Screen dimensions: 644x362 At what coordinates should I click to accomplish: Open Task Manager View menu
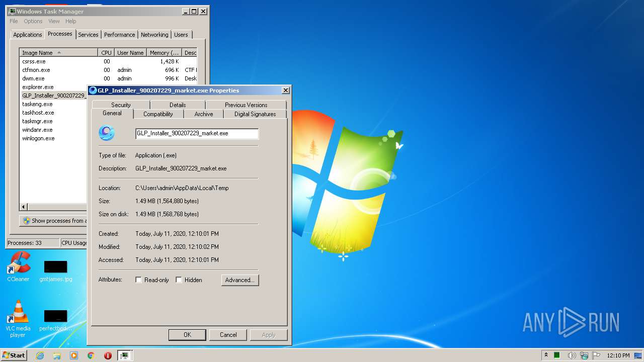click(x=54, y=21)
